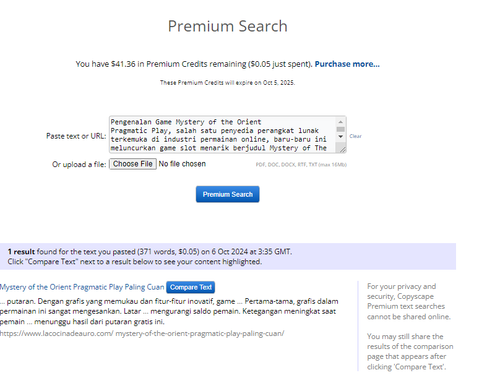Click the "No file chosen" text

pos(182,164)
